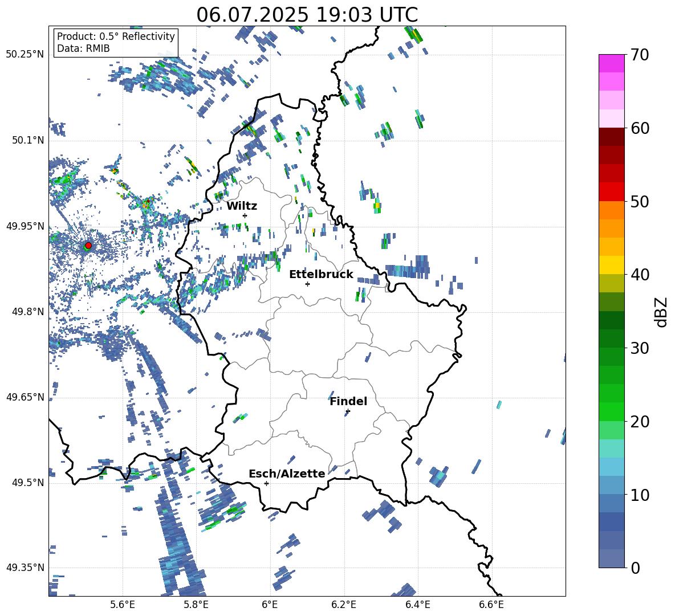Click the 49.65°N latitude label
Screen dimensions: 675x616
[25, 397]
